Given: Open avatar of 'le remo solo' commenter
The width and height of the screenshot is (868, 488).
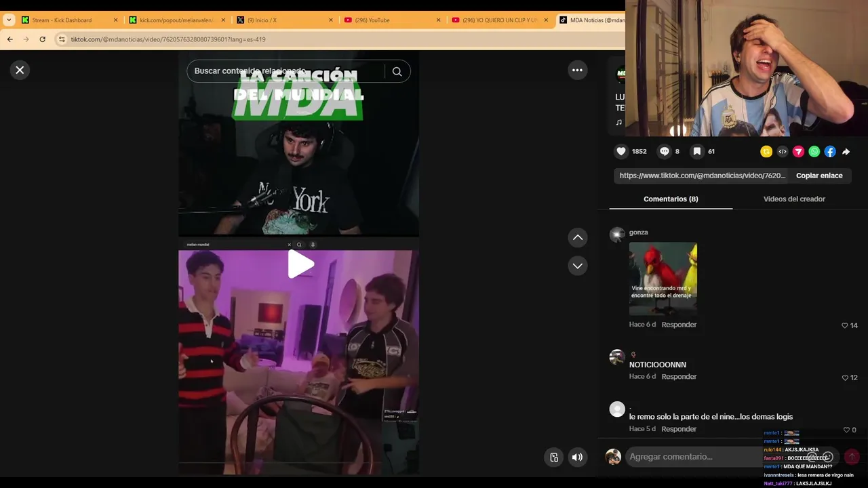Looking at the screenshot, I should [x=617, y=409].
